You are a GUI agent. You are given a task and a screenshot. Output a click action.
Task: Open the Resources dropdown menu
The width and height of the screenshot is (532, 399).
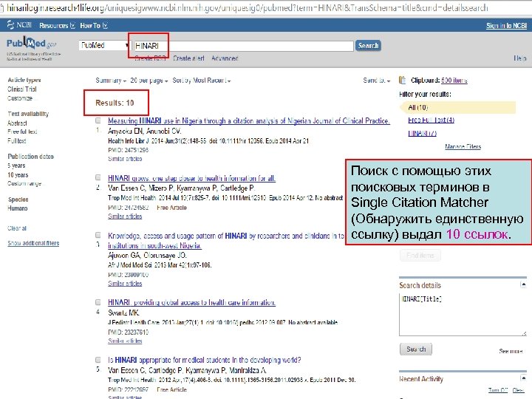57,25
